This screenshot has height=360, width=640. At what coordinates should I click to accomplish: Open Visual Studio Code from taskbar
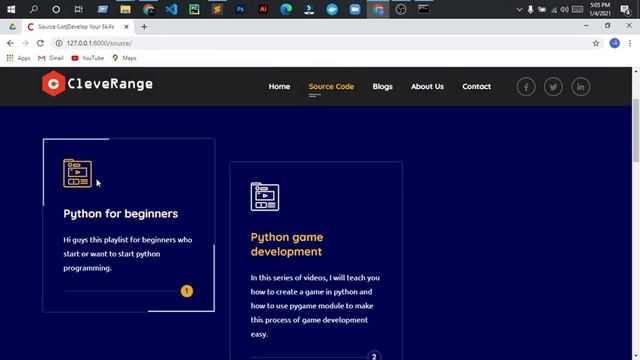[x=171, y=9]
